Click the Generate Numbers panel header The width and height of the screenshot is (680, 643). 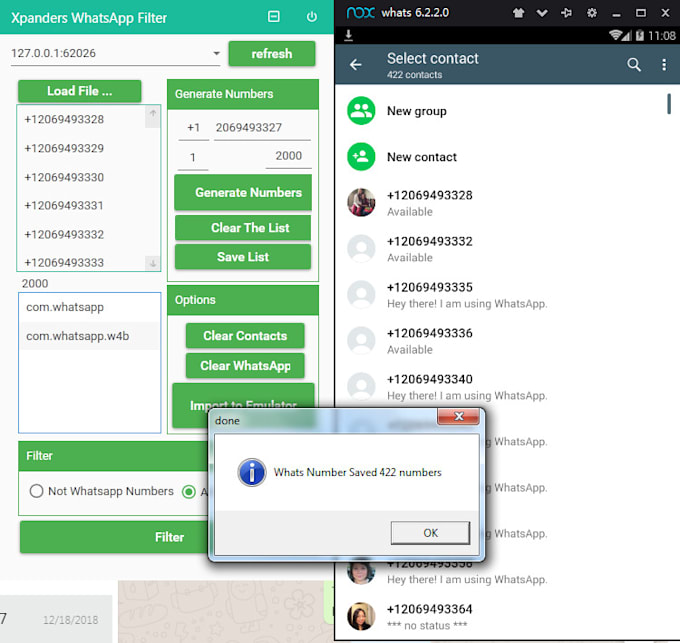243,94
